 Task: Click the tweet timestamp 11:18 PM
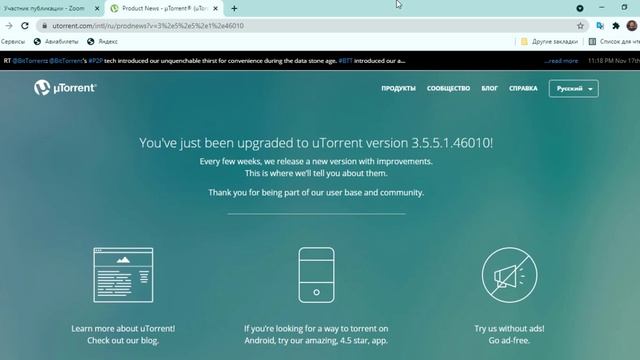pos(613,61)
